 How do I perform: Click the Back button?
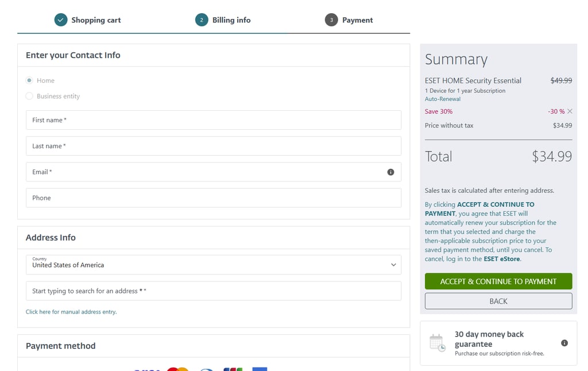pos(498,302)
